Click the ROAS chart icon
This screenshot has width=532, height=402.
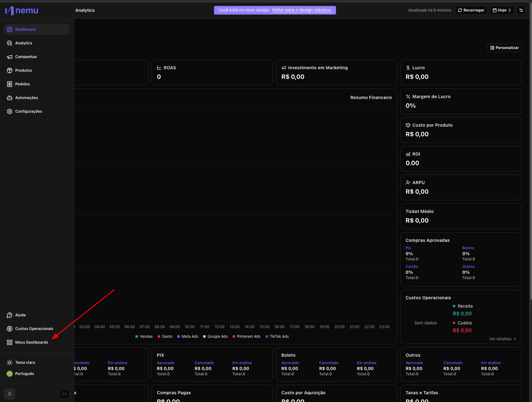(x=159, y=68)
